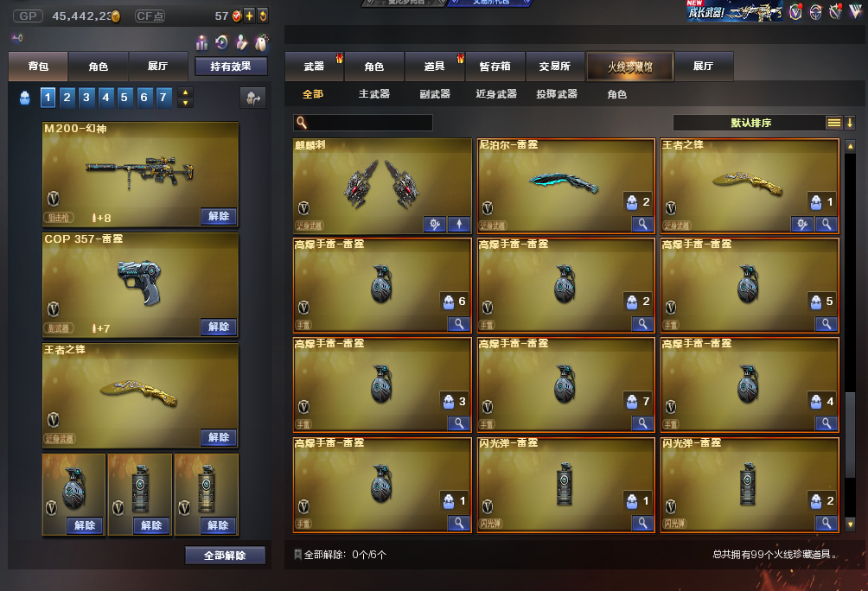Click the bag page up arrow
Screen dimensions: 868x591
(x=186, y=92)
